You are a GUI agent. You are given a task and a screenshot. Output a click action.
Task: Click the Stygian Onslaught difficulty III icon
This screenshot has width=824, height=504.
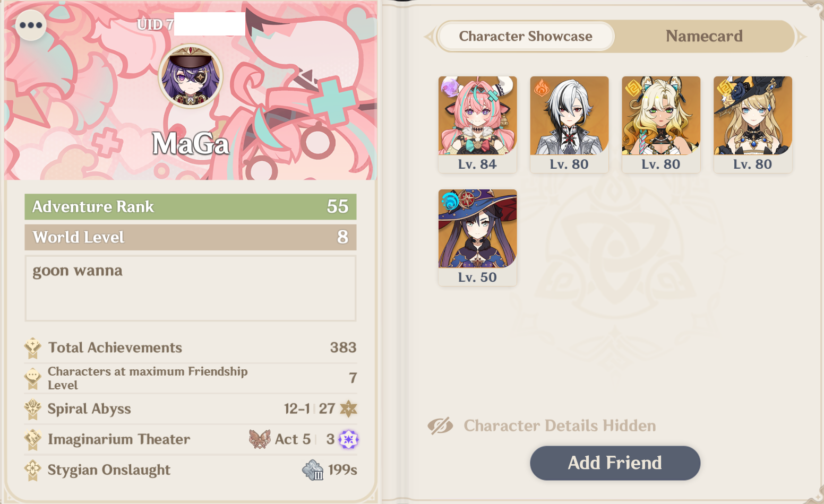pos(313,470)
